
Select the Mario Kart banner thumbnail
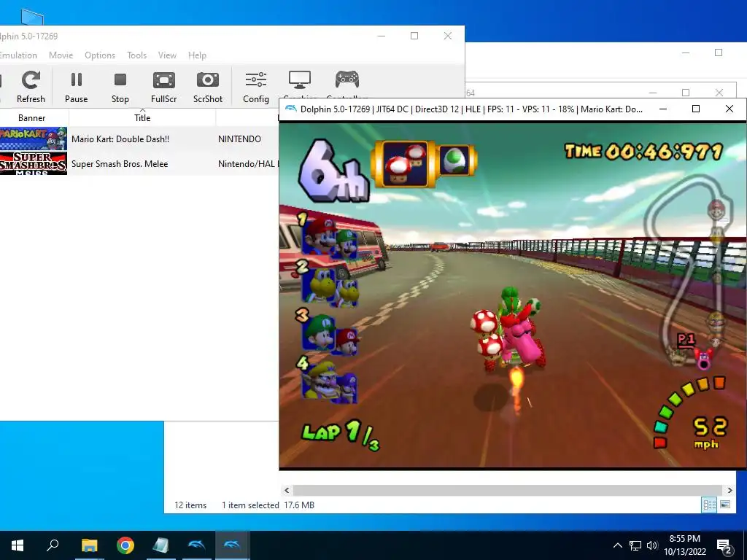(34, 139)
